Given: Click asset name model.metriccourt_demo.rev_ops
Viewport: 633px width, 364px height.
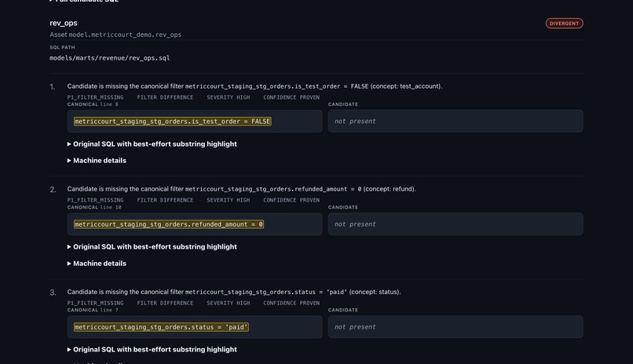Looking at the screenshot, I should pyautogui.click(x=125, y=35).
